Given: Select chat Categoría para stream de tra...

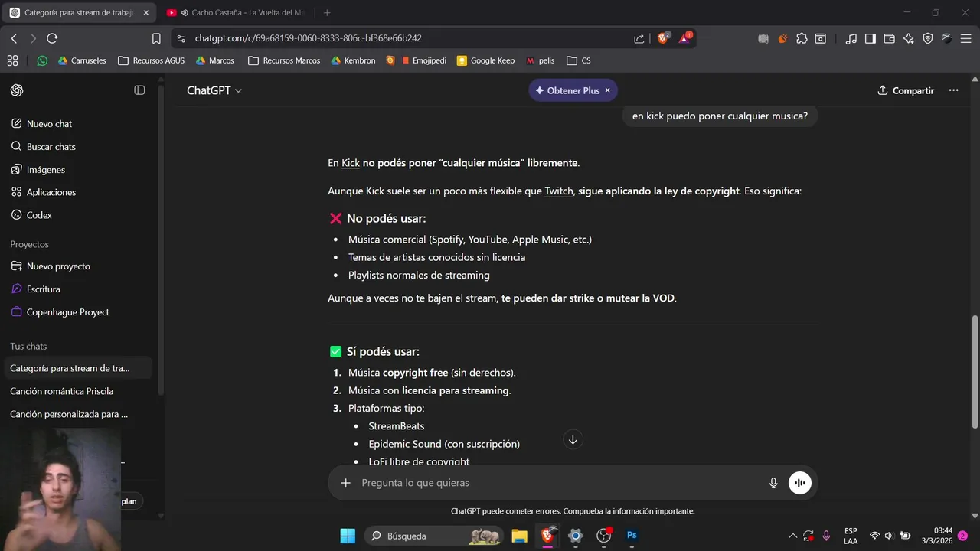Looking at the screenshot, I should tap(77, 368).
